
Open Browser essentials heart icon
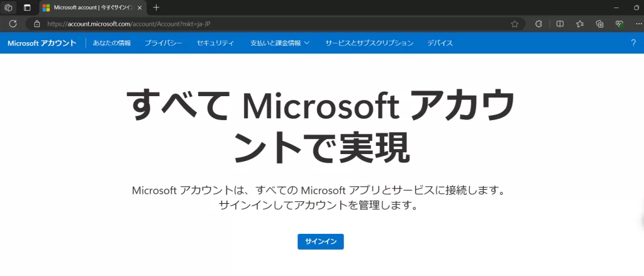tap(619, 24)
